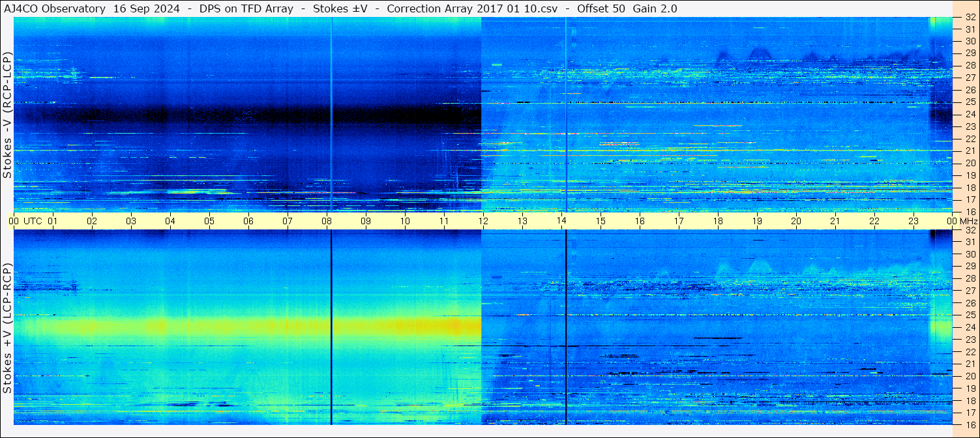Select the 08 hour mark on time axis
This screenshot has height=438, width=980.
[327, 221]
